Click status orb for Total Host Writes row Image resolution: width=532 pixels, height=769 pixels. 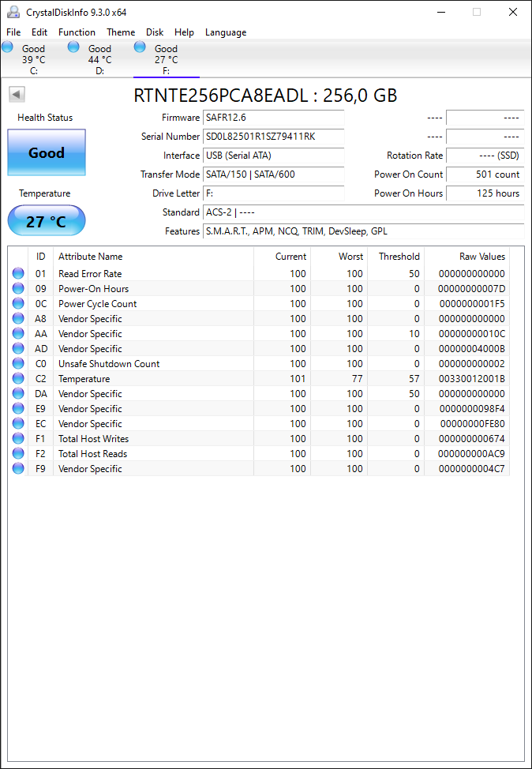pos(18,438)
